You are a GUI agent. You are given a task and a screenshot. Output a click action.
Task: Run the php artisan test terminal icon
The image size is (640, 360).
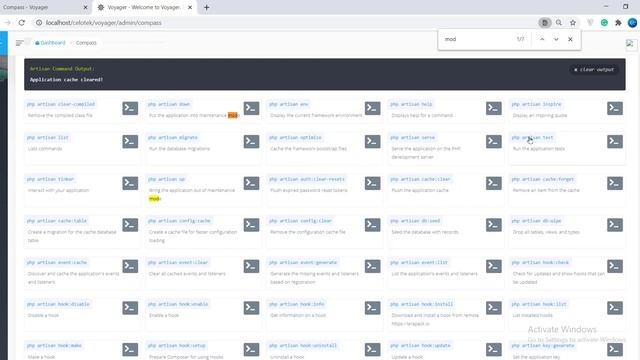(615, 142)
